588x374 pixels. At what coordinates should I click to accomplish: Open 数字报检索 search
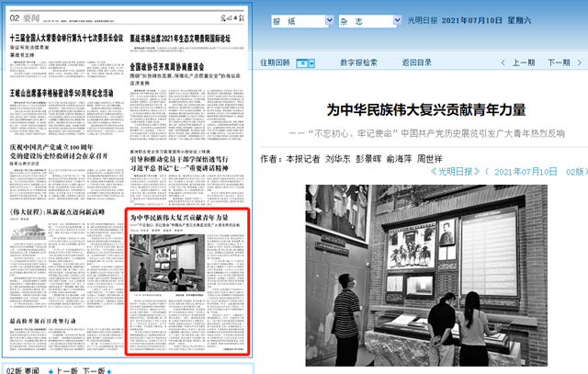358,62
